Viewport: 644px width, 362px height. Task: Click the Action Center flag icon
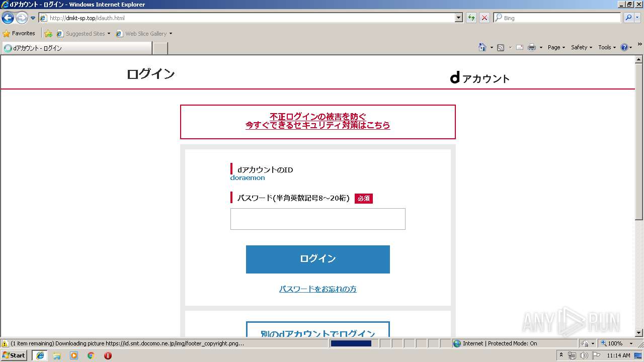click(x=596, y=355)
